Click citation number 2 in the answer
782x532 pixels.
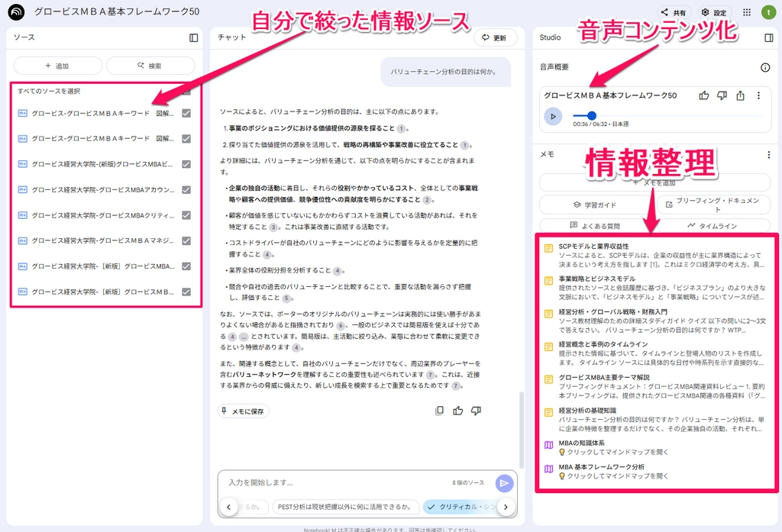click(427, 199)
